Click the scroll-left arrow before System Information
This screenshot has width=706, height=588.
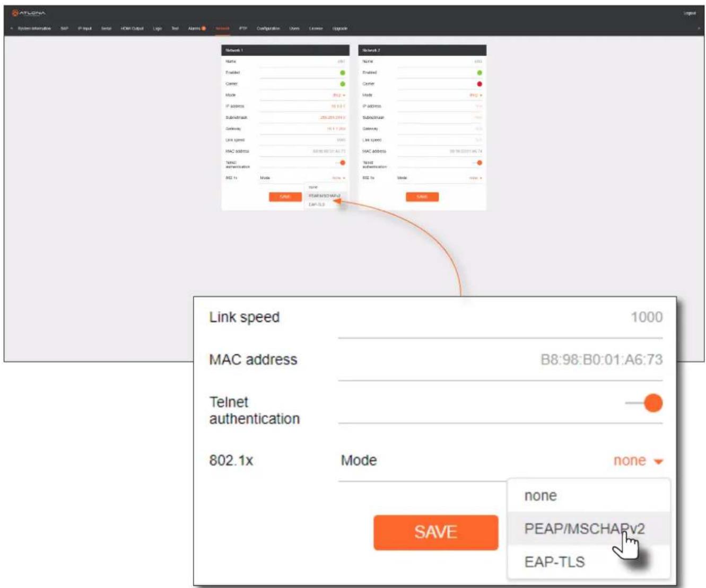click(x=12, y=29)
